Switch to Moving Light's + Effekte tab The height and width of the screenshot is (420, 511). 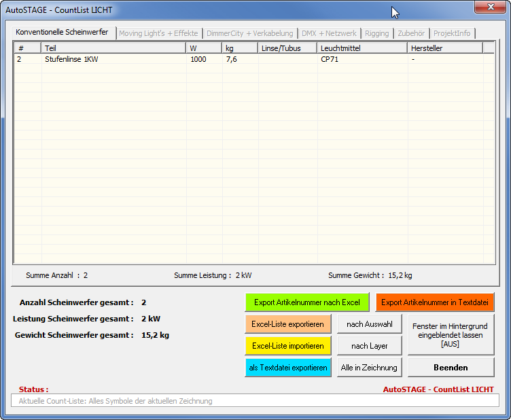pos(158,33)
